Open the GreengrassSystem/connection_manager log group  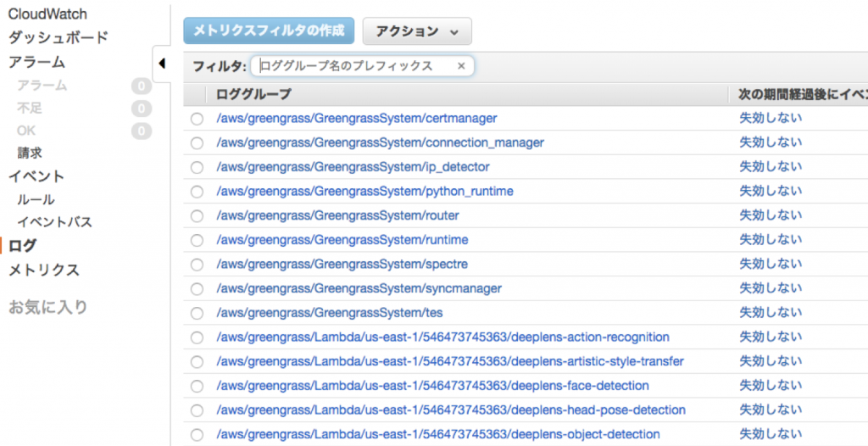[381, 143]
